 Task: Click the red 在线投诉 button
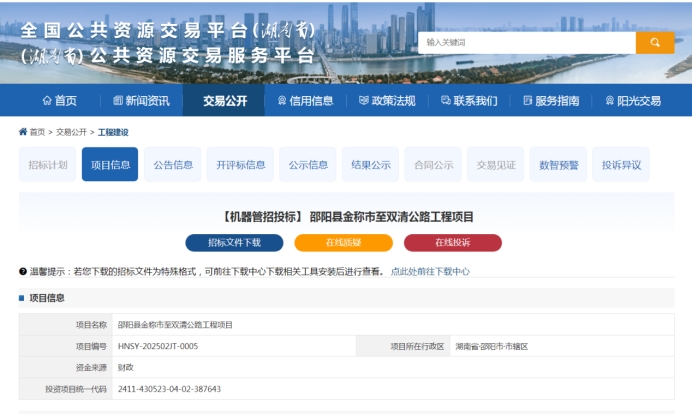point(452,243)
